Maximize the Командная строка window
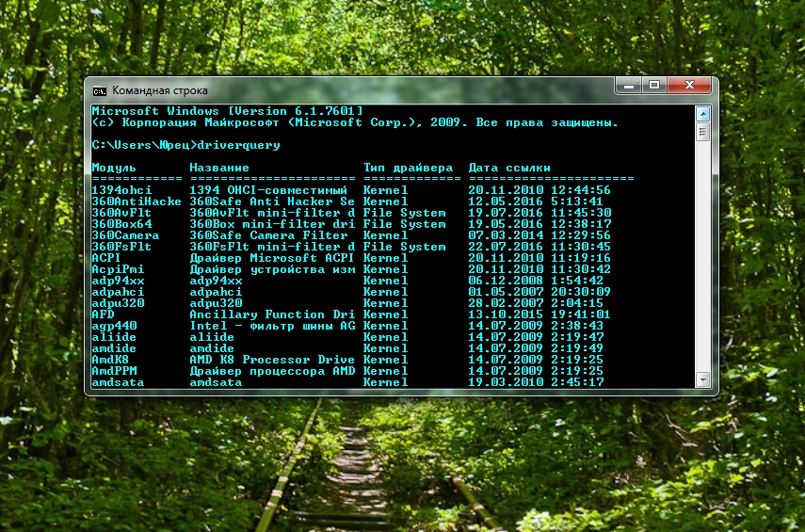This screenshot has height=532, width=805. coord(654,86)
